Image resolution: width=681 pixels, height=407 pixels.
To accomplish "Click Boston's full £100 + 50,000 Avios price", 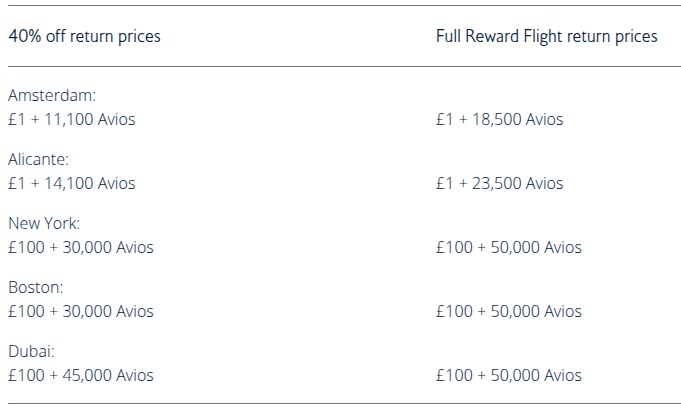I will (x=508, y=312).
